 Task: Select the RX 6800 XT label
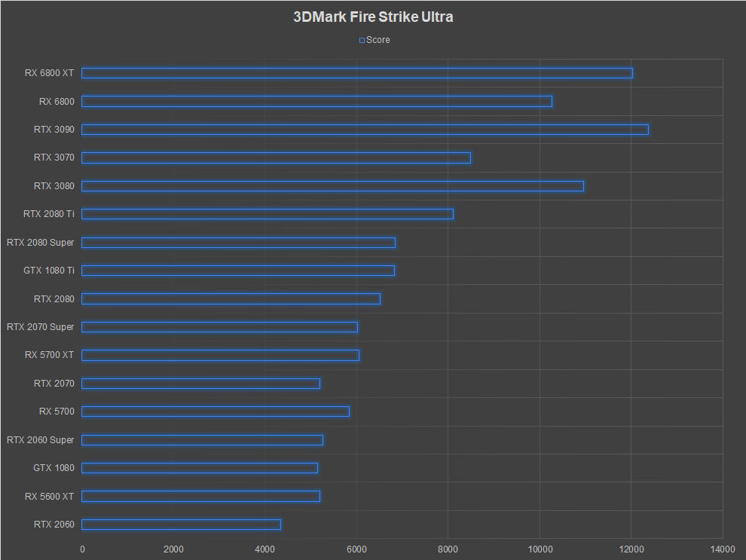click(x=49, y=73)
